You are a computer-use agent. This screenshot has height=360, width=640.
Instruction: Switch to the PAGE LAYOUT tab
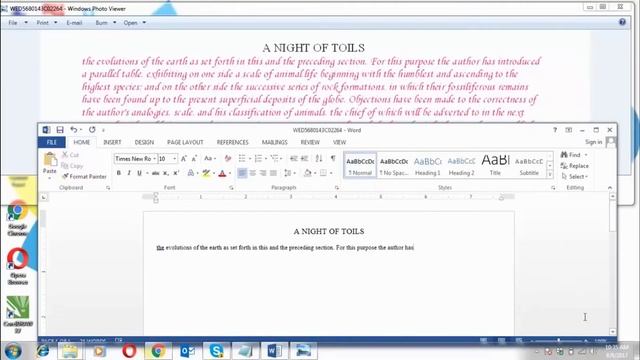[x=185, y=142]
